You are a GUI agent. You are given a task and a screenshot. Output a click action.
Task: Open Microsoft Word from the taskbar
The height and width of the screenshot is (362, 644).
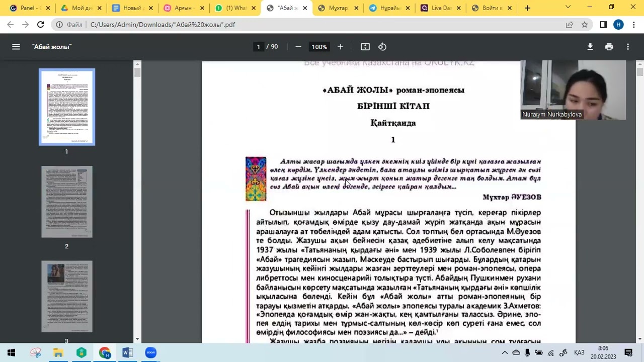click(128, 352)
